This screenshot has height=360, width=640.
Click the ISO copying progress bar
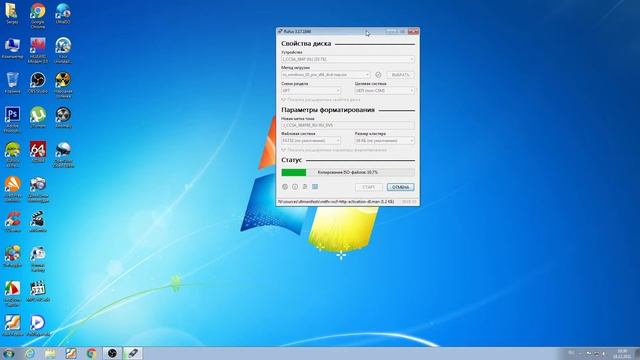click(348, 173)
